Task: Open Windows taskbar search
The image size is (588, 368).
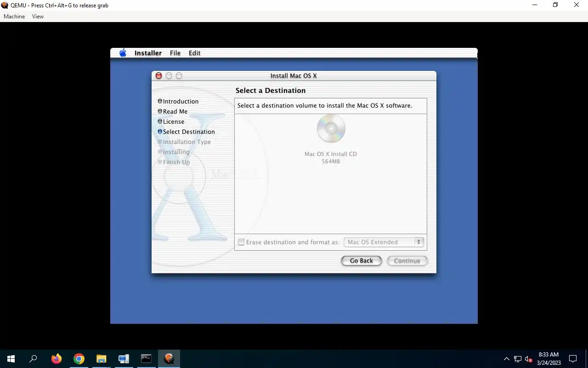Action: (x=33, y=359)
